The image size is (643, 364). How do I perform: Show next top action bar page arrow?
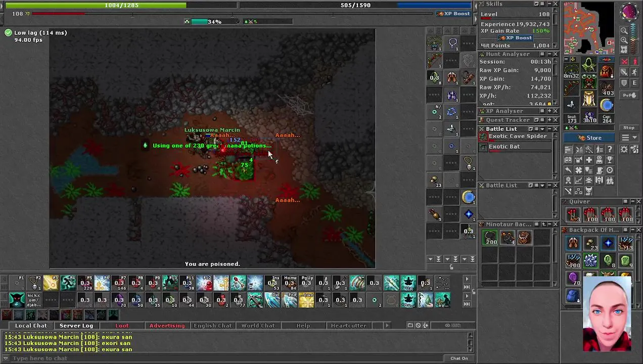pos(467,279)
